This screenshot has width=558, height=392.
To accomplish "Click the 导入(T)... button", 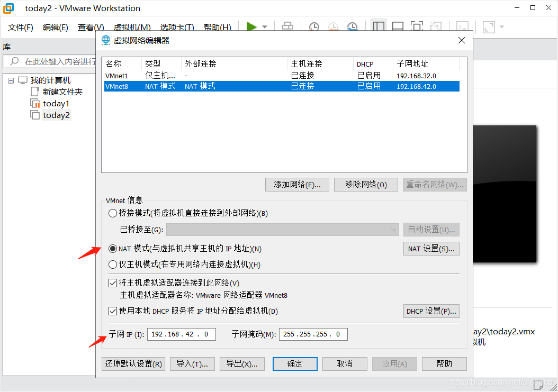I will click(192, 364).
